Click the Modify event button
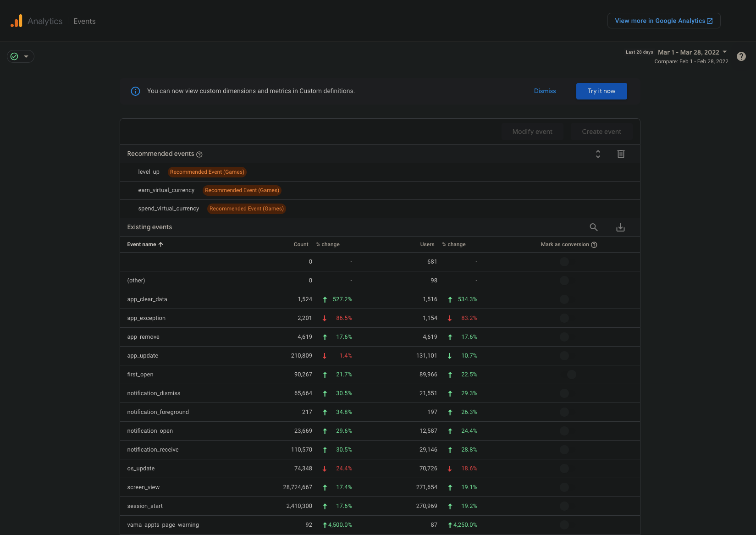 532,132
